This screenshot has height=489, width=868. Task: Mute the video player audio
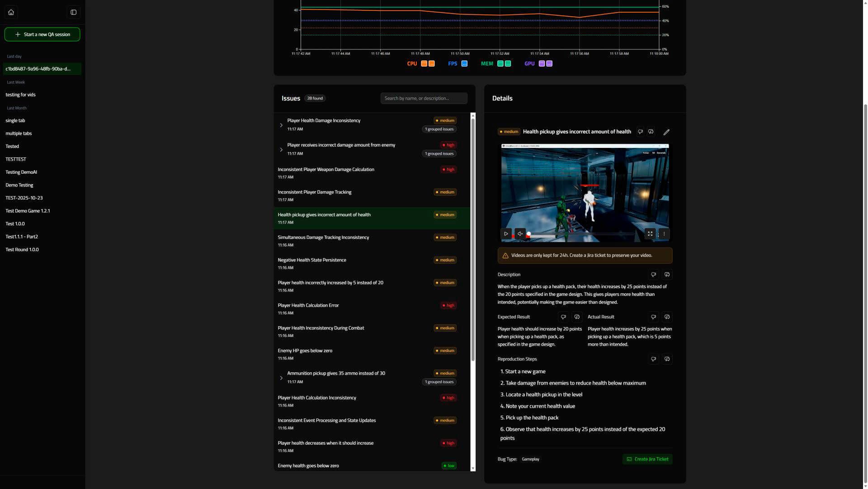point(520,233)
